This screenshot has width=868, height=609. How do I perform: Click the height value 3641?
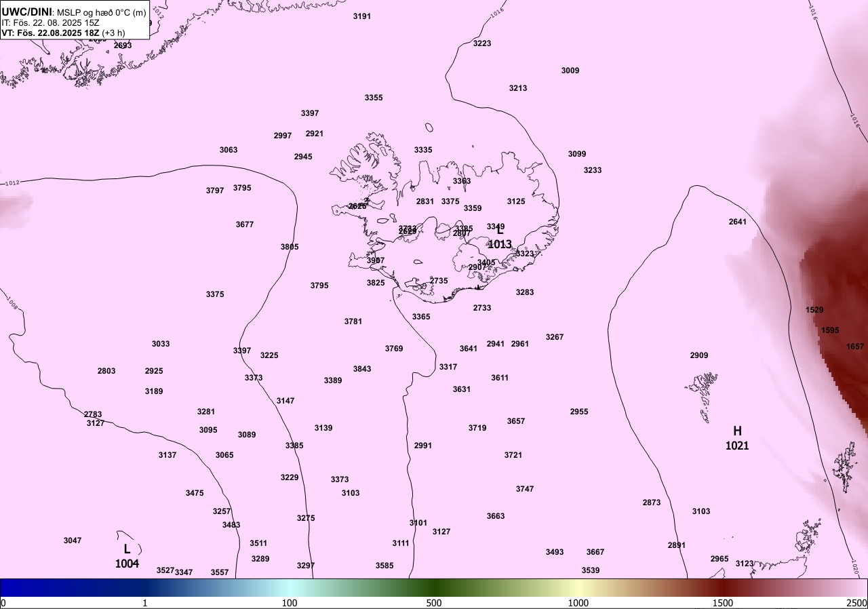click(x=469, y=349)
